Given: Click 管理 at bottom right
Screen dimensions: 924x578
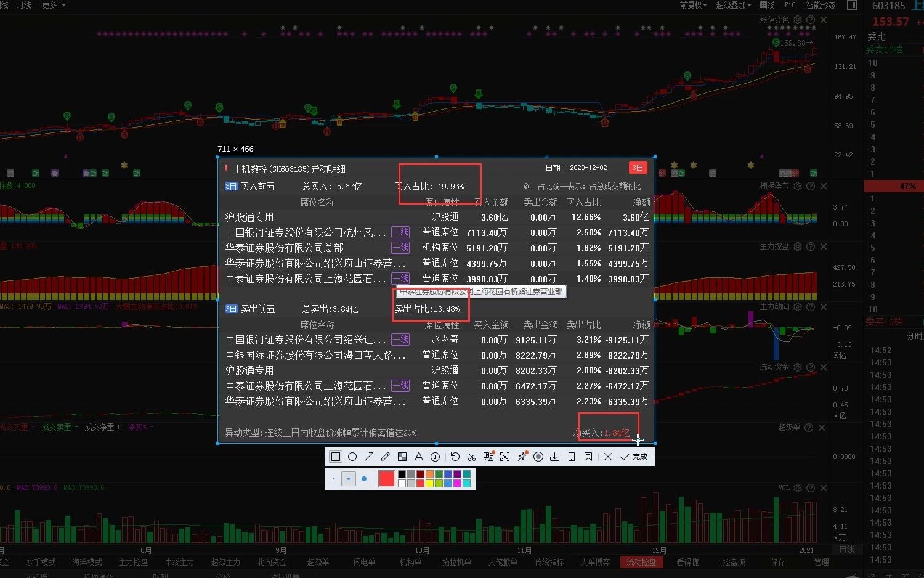Looking at the screenshot, I should coord(822,562).
